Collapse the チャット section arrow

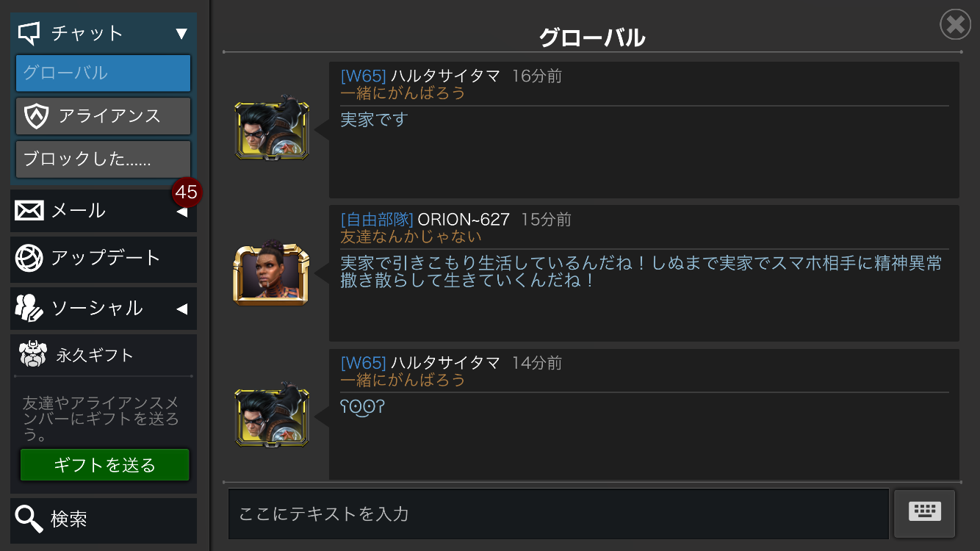coord(181,33)
